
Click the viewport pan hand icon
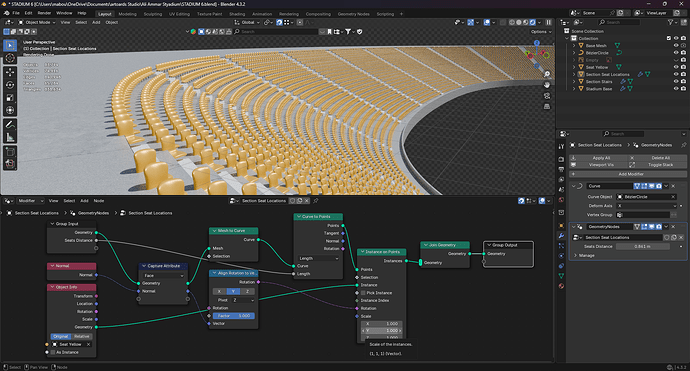coord(547,85)
